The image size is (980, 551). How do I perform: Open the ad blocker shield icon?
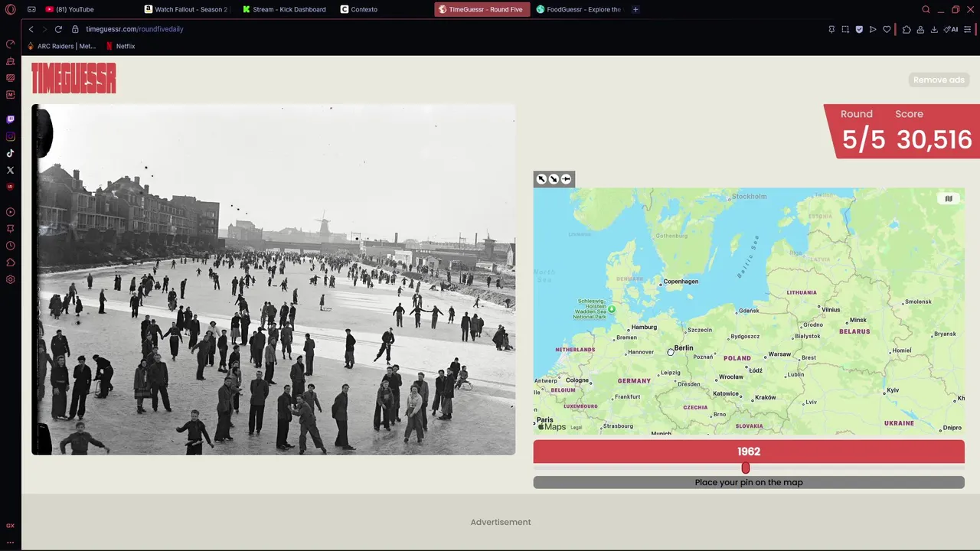859,29
